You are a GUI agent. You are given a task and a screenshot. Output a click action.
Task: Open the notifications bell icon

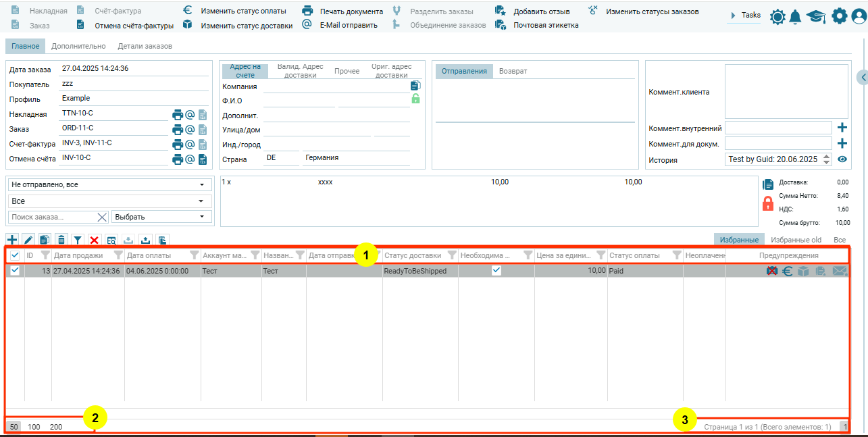(796, 17)
